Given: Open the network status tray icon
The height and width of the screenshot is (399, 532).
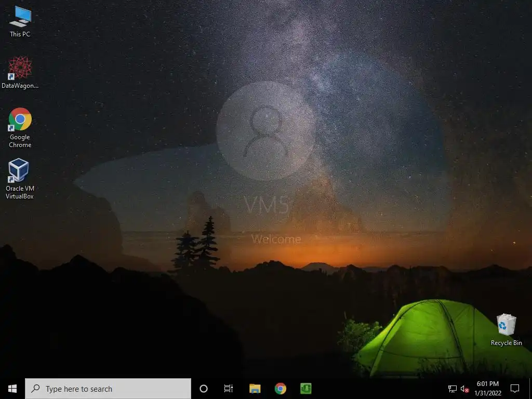Looking at the screenshot, I should (453, 389).
